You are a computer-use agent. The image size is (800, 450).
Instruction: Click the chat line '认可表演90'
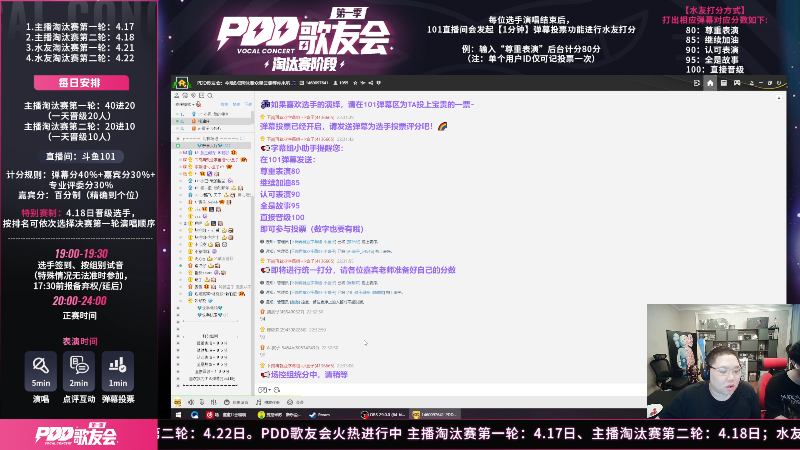coord(280,194)
